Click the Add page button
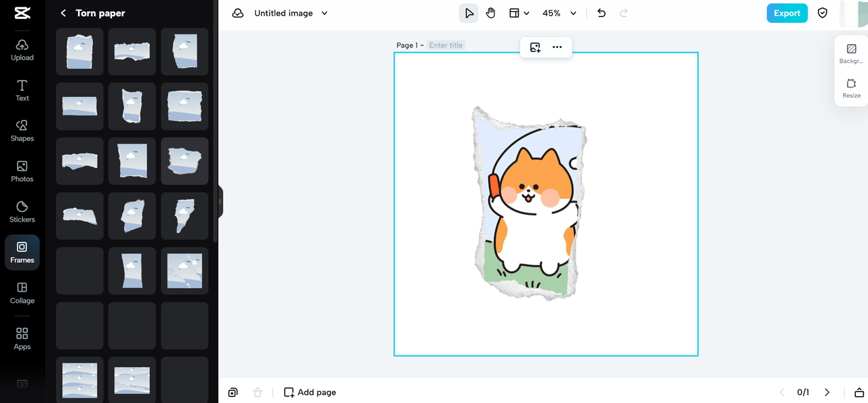Image resolution: width=868 pixels, height=403 pixels. coord(310,392)
